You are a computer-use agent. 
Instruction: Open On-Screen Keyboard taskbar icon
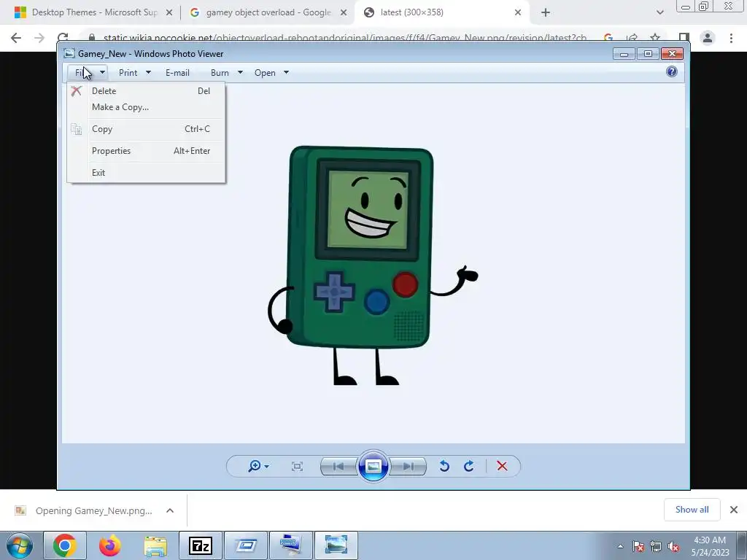[291, 545]
